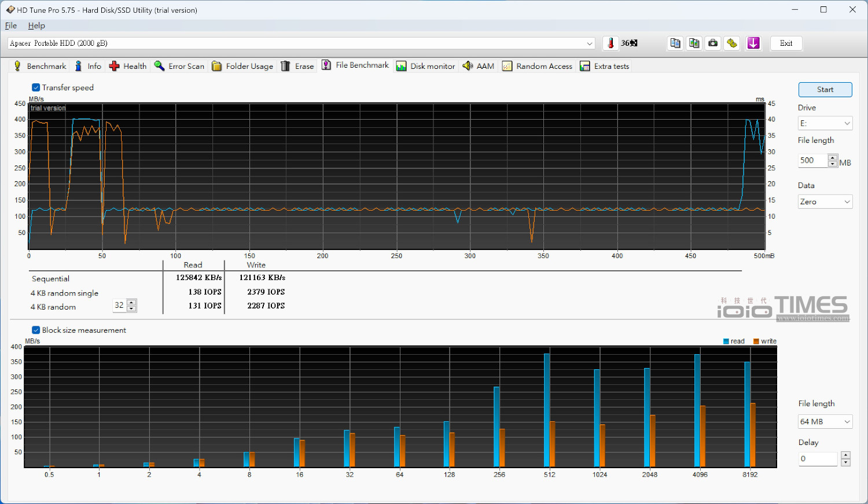Click the trash can Erase tab icon
The width and height of the screenshot is (868, 504).
click(x=285, y=66)
